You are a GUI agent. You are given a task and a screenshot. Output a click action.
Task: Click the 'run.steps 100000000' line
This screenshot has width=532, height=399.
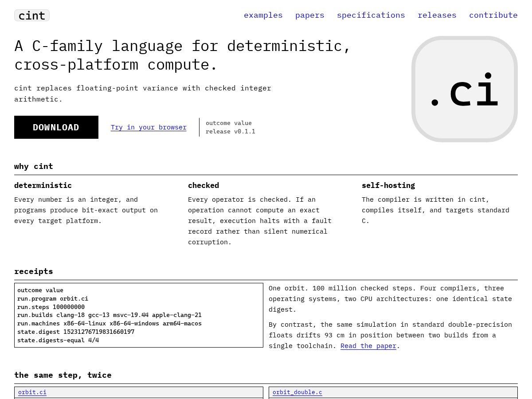pos(51,307)
